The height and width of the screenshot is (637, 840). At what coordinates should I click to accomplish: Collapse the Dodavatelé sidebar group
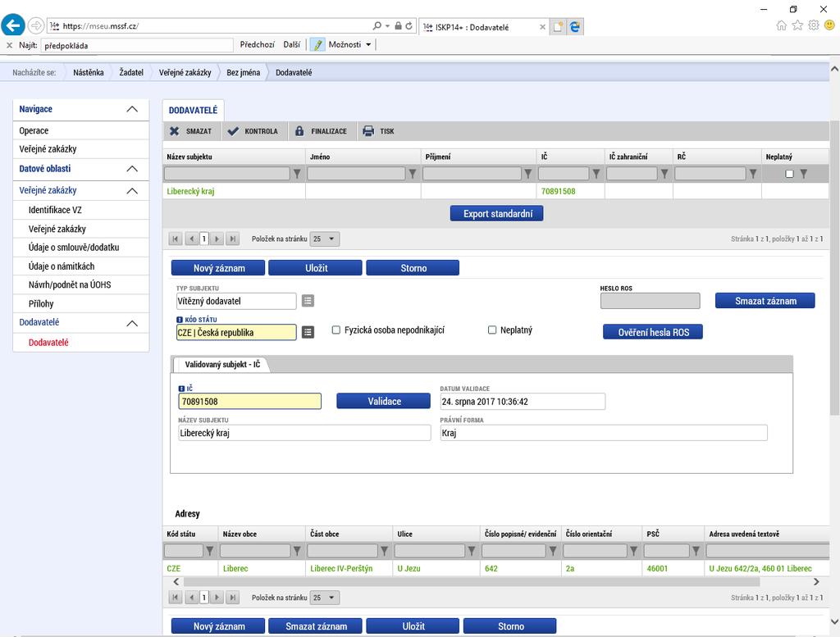click(x=132, y=323)
